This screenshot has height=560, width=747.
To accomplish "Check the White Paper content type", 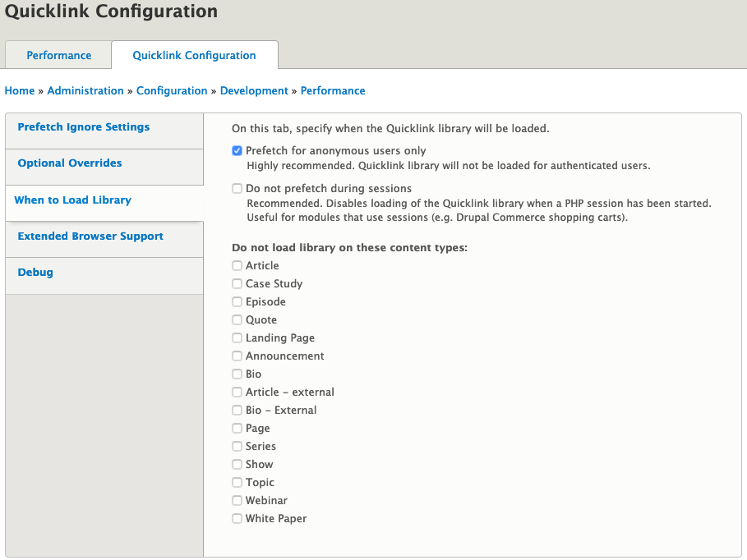I will (237, 518).
